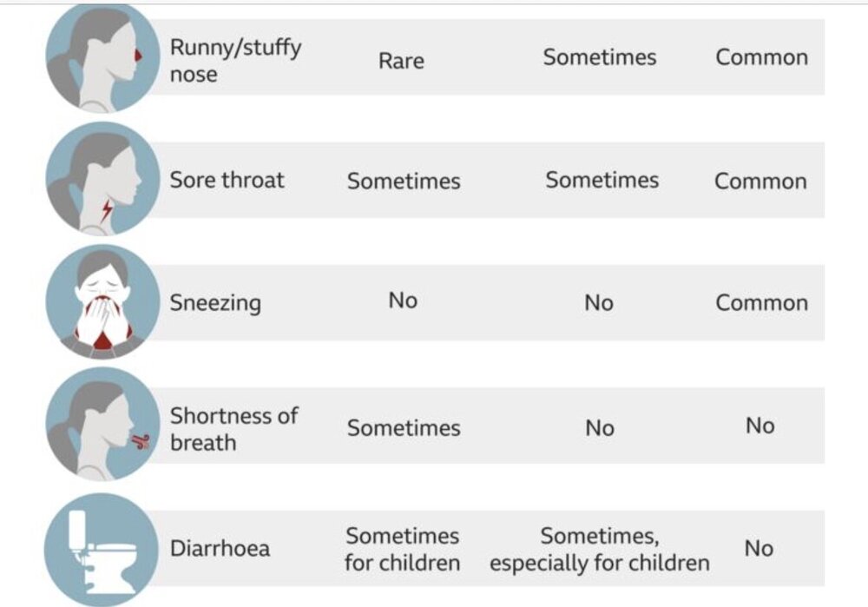Image resolution: width=868 pixels, height=607 pixels.
Task: Click 'Sometimes for children' in diarrhoea row
Action: pos(403,549)
